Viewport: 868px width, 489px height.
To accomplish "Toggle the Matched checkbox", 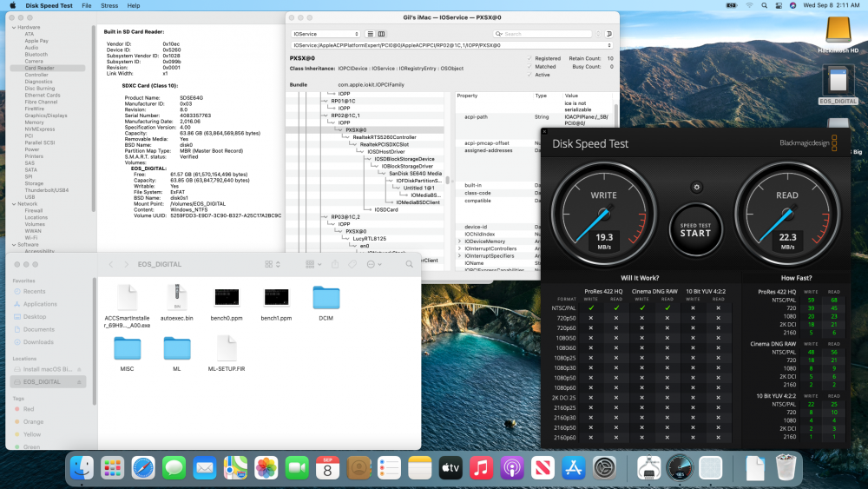I will [x=529, y=67].
